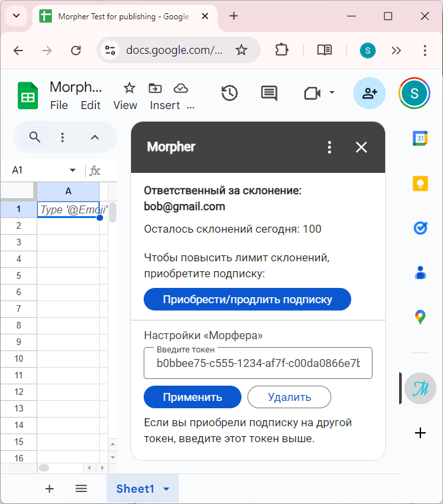
Task: Open toolbar more options dots
Action: [x=63, y=137]
